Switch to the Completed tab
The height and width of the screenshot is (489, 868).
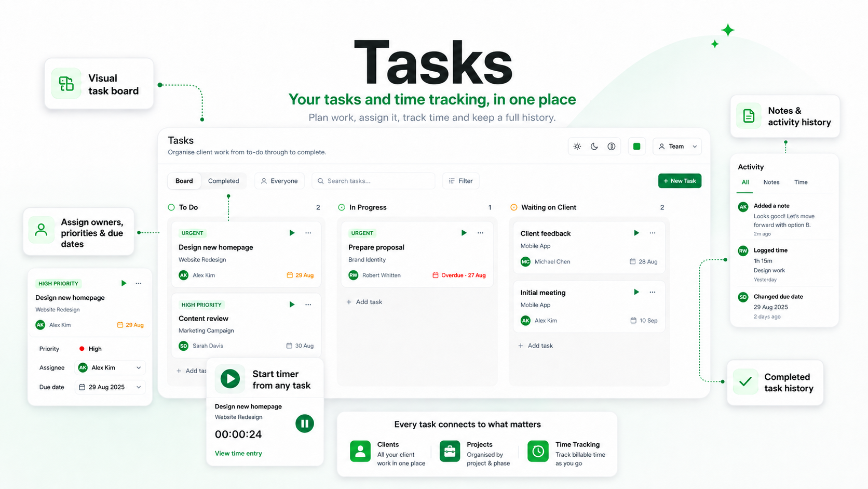(224, 181)
